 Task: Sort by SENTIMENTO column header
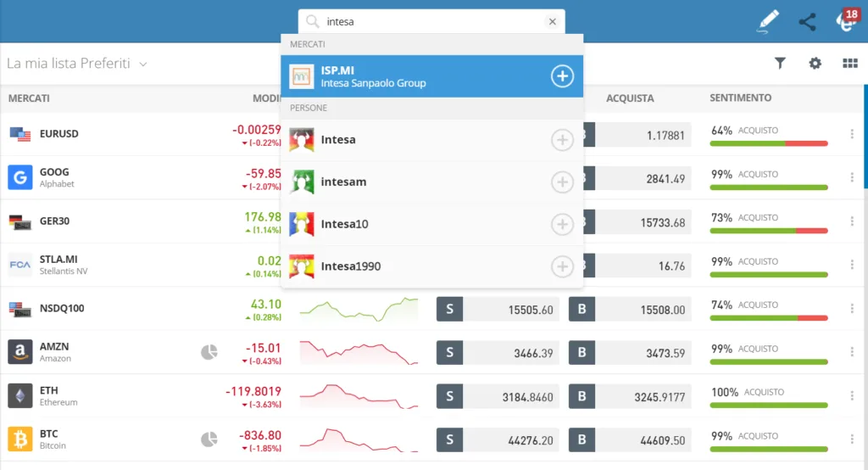tap(740, 98)
